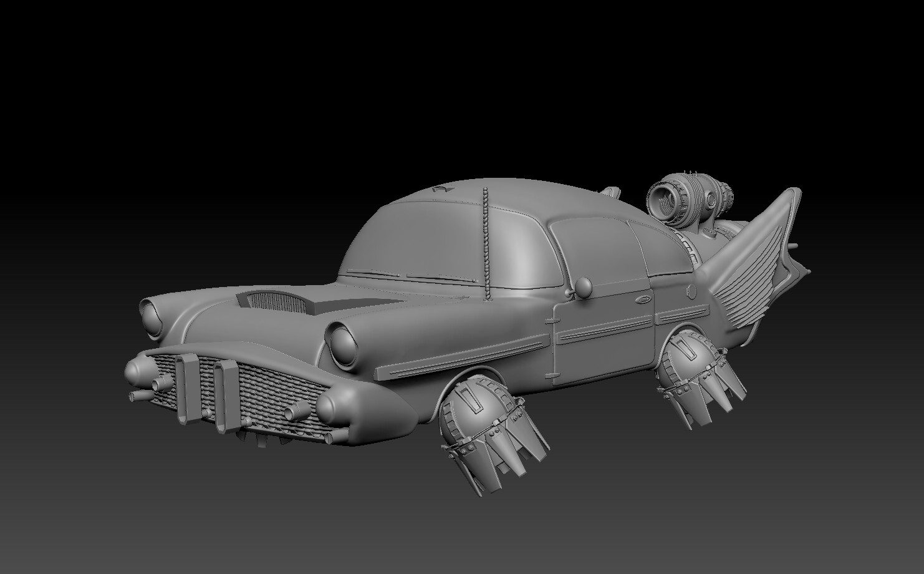
Task: Click the door handle on the passenger door
Action: point(642,299)
